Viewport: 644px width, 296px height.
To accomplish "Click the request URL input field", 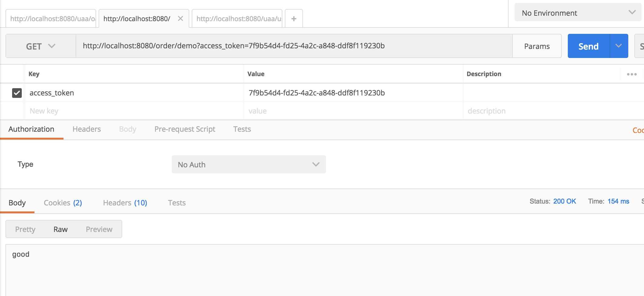I will pyautogui.click(x=293, y=46).
